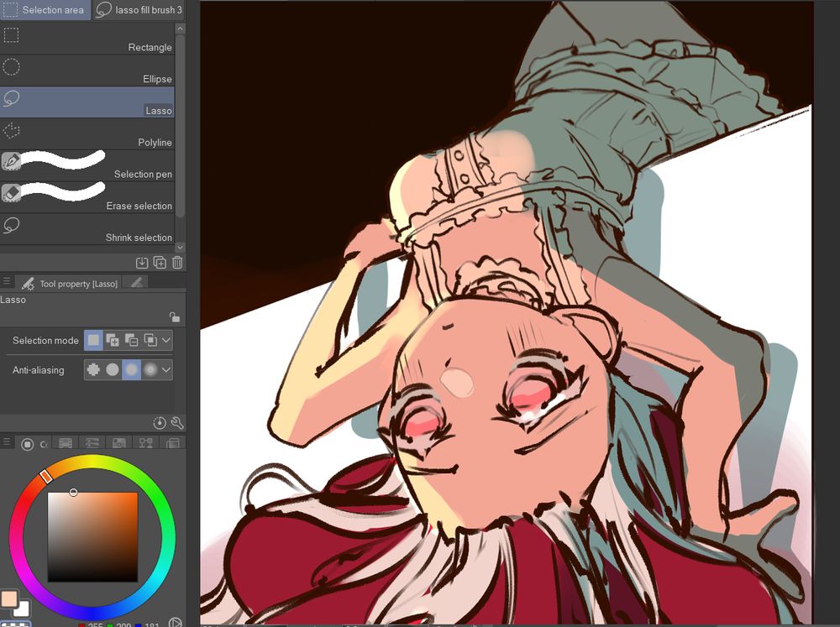Click the 'Anti-aliasing' label
Image resolution: width=840 pixels, height=627 pixels.
coord(38,370)
